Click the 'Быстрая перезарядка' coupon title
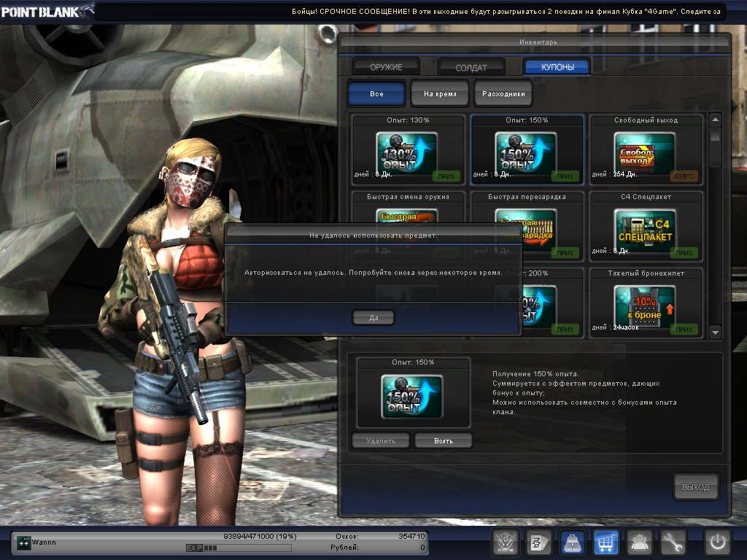The width and height of the screenshot is (747, 560). [527, 197]
